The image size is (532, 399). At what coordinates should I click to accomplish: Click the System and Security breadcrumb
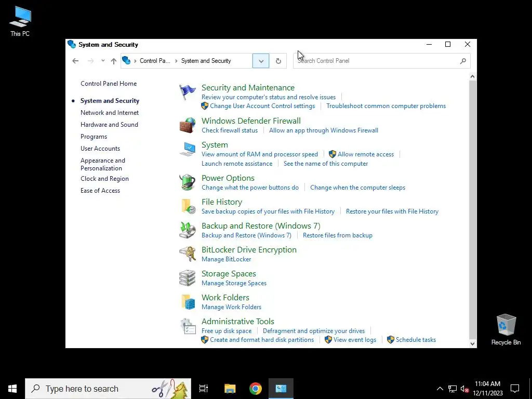206,61
